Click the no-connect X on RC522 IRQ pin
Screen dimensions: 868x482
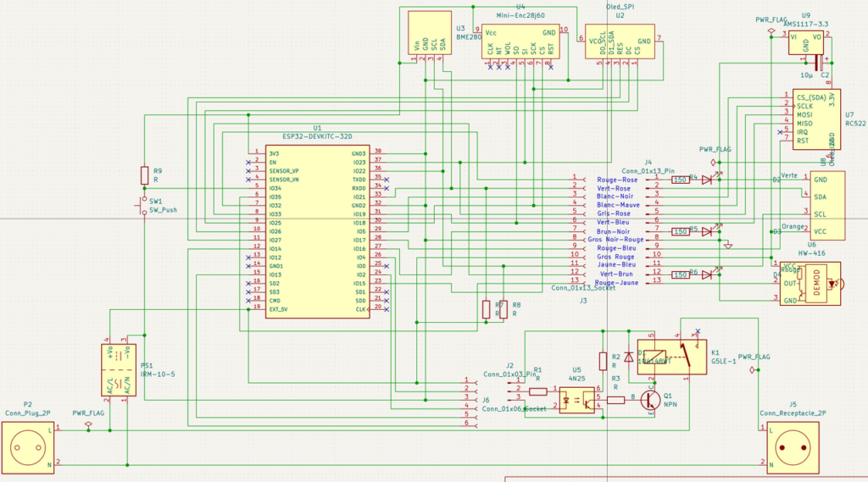[x=780, y=132]
